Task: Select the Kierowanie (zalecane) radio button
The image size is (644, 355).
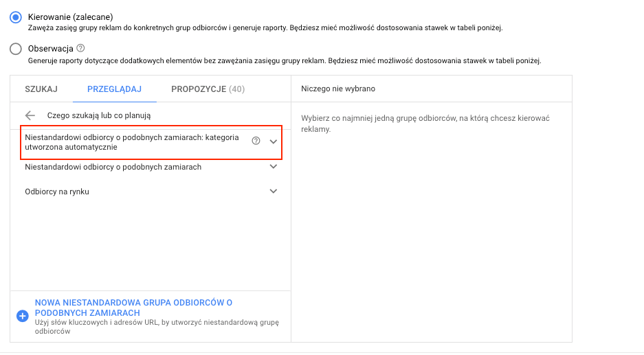Action: coord(16,17)
